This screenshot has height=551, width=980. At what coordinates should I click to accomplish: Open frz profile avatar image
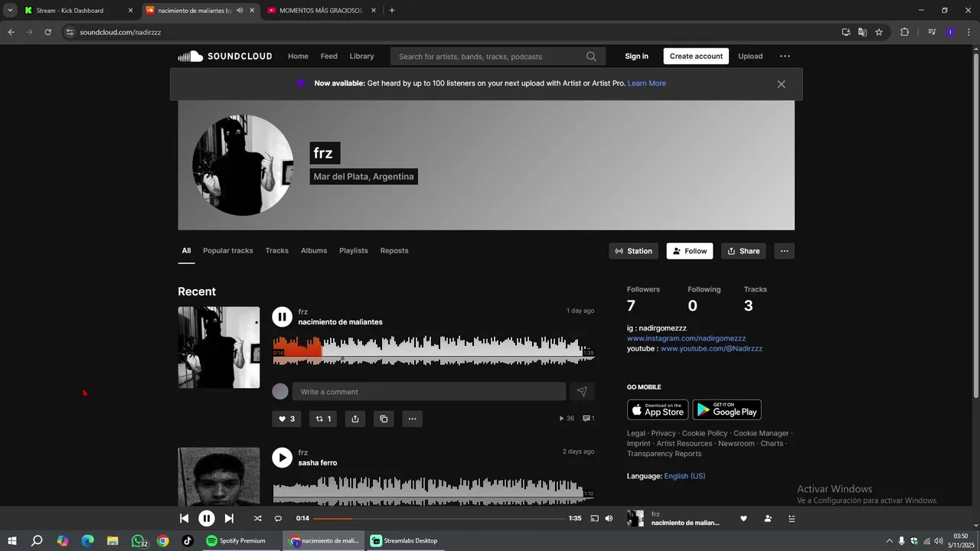click(x=243, y=165)
